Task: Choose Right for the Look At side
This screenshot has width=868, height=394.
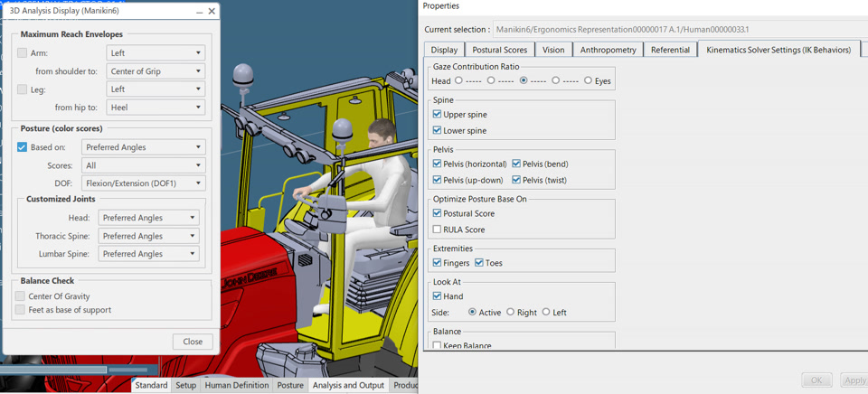Action: pyautogui.click(x=510, y=312)
